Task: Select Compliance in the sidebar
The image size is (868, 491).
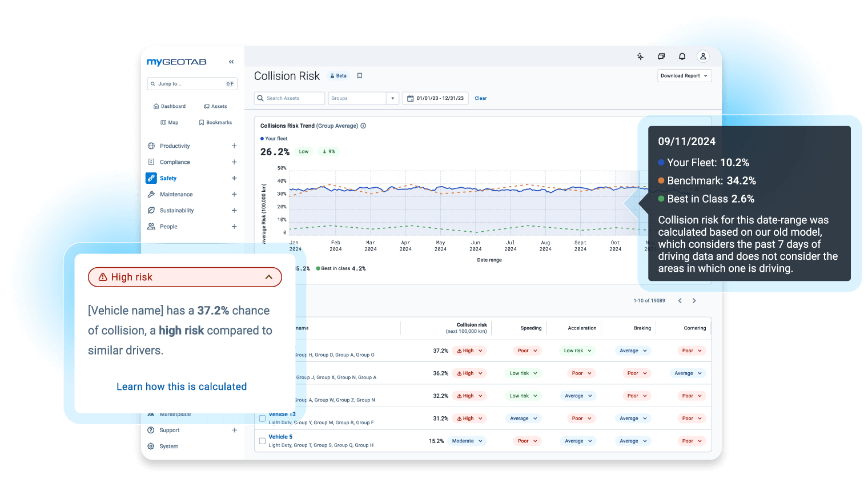Action: click(175, 162)
